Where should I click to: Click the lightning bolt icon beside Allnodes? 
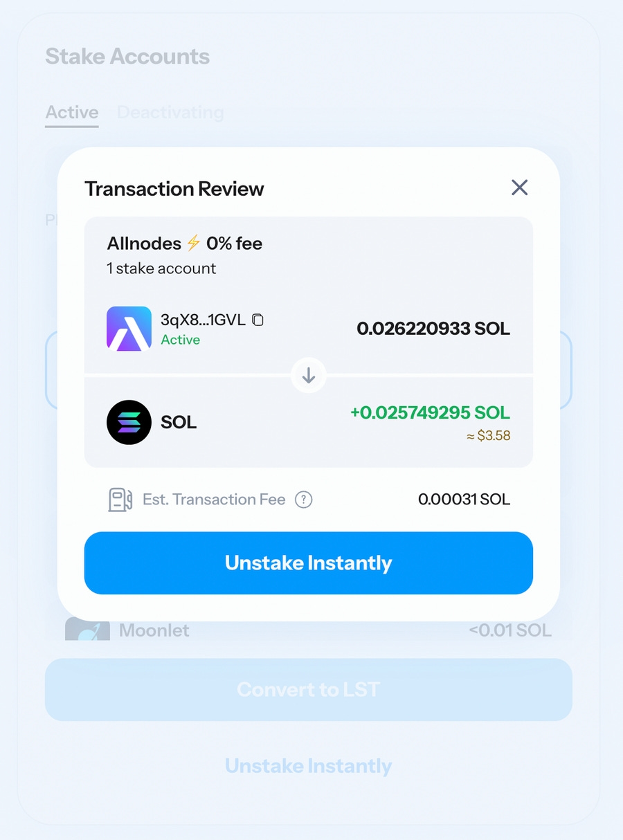pyautogui.click(x=194, y=243)
